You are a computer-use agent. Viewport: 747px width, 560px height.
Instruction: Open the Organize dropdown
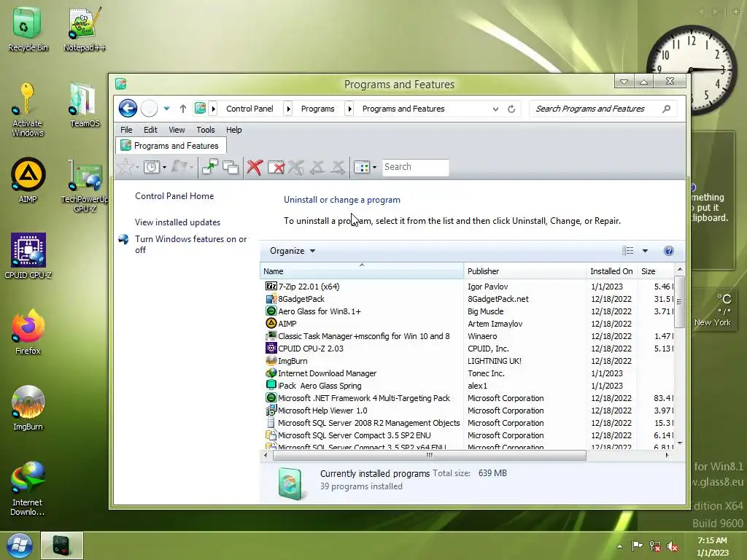coord(293,251)
